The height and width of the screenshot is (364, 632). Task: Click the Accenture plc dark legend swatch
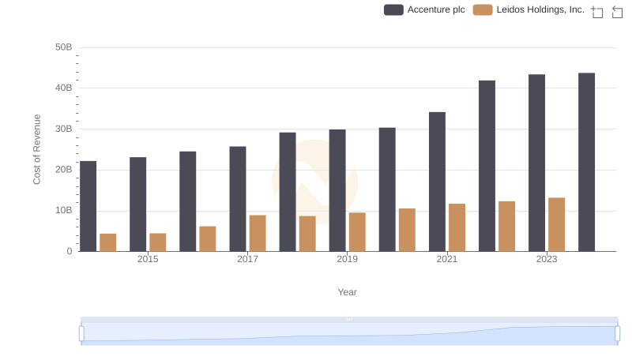(393, 9)
